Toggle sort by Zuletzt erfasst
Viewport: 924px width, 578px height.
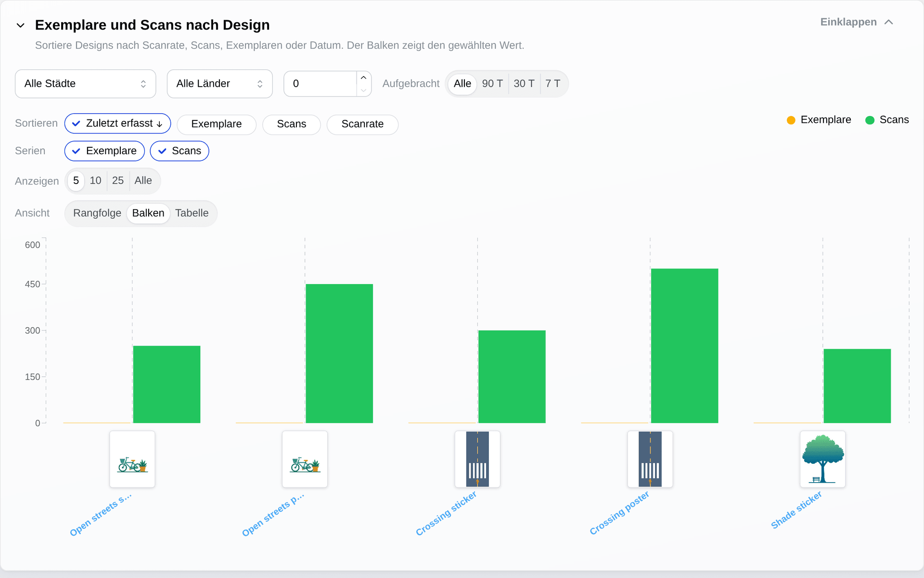point(117,124)
